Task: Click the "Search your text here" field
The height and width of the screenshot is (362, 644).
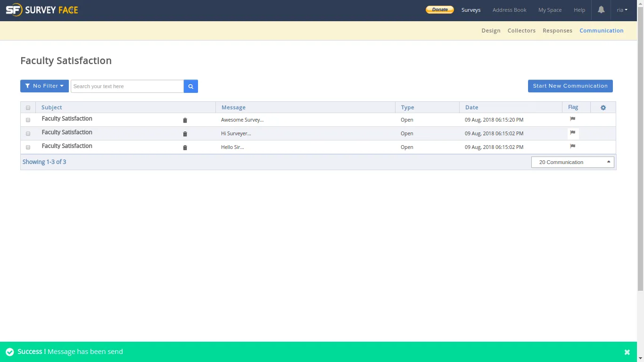Action: tap(127, 86)
